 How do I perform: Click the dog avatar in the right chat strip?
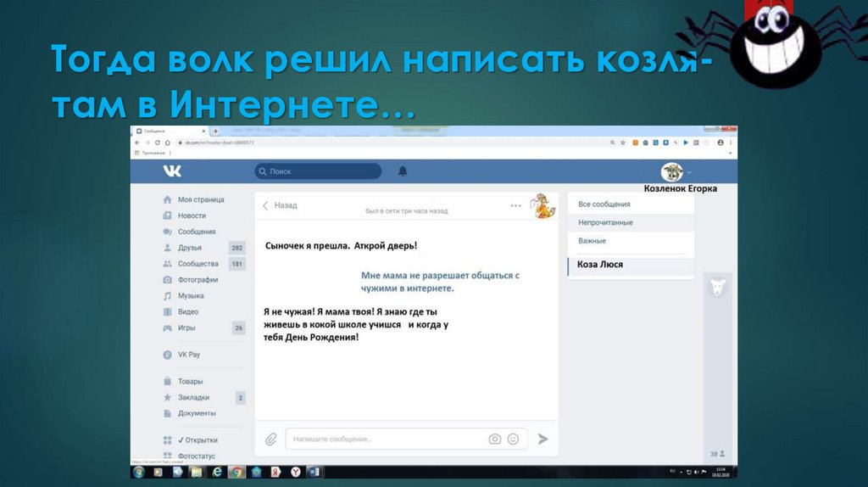(x=717, y=287)
